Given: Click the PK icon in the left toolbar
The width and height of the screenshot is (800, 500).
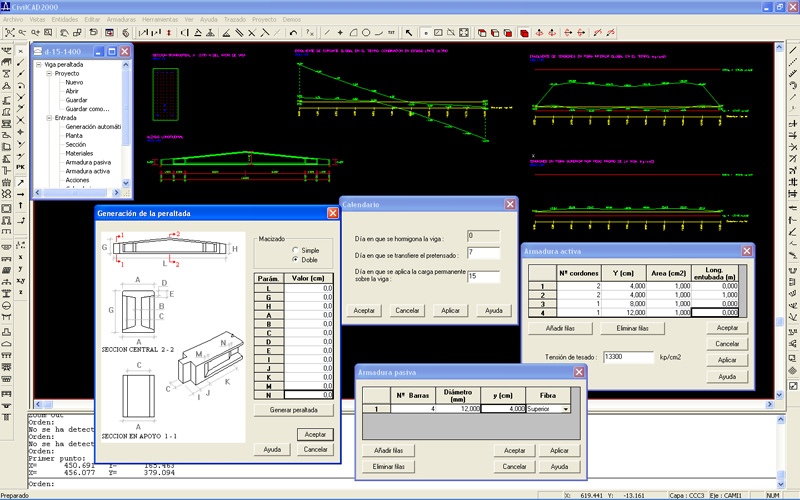Looking at the screenshot, I should click(21, 167).
